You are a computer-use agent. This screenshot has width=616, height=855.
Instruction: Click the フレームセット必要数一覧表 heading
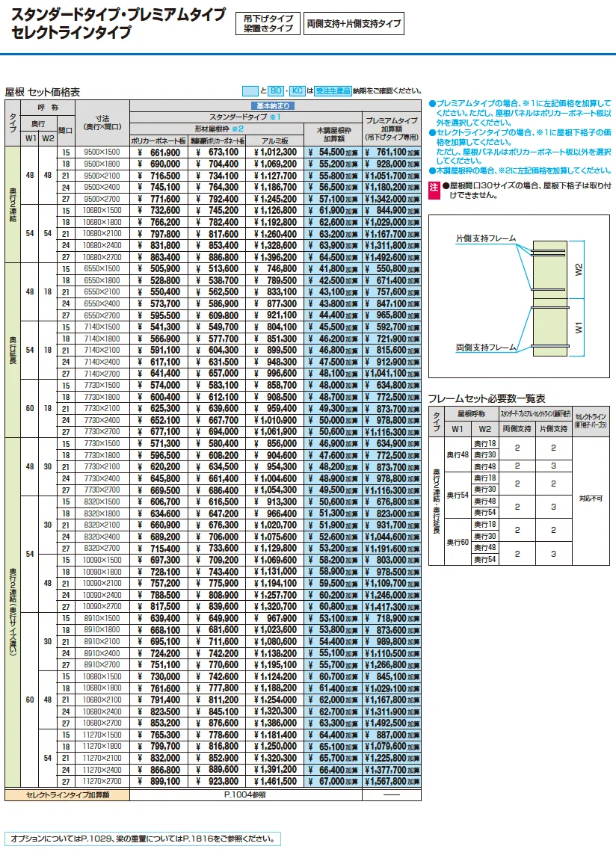click(487, 398)
